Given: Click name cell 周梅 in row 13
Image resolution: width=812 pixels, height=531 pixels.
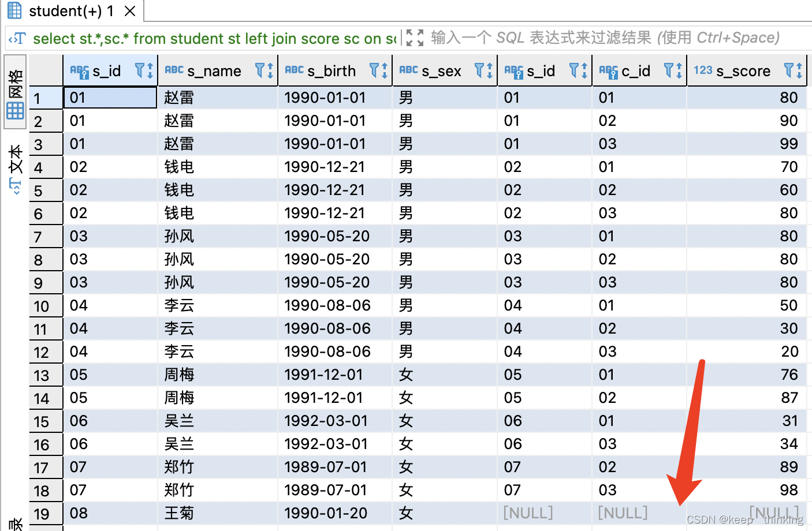Looking at the screenshot, I should pos(217,375).
